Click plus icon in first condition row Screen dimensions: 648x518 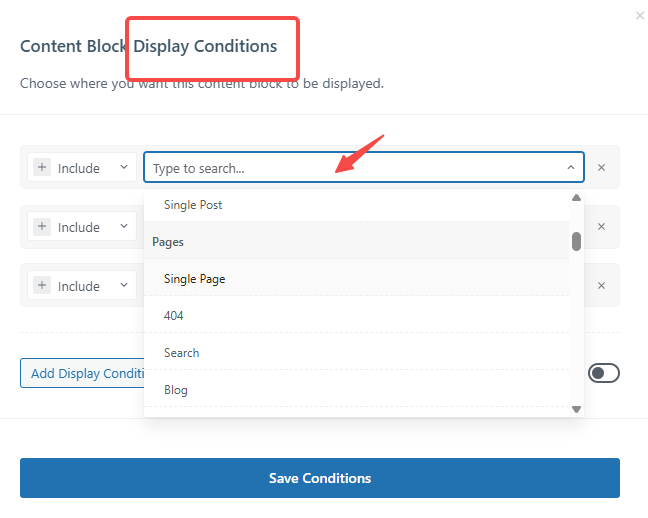(42, 168)
